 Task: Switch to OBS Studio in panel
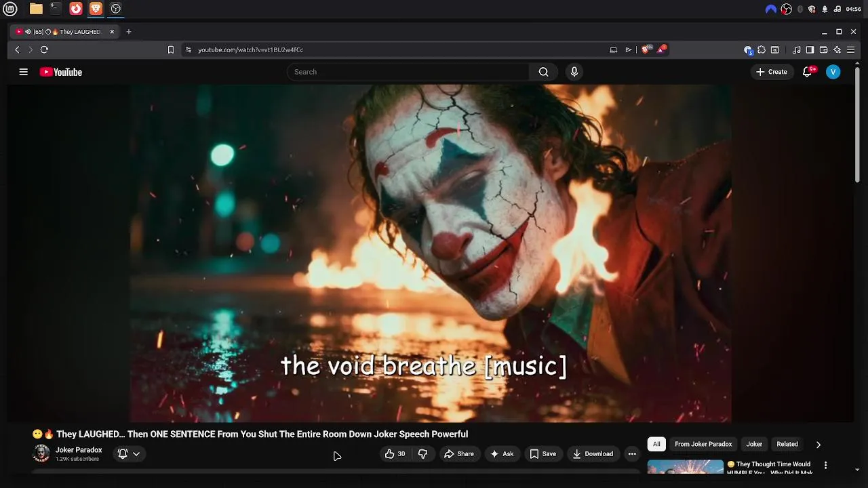(116, 9)
